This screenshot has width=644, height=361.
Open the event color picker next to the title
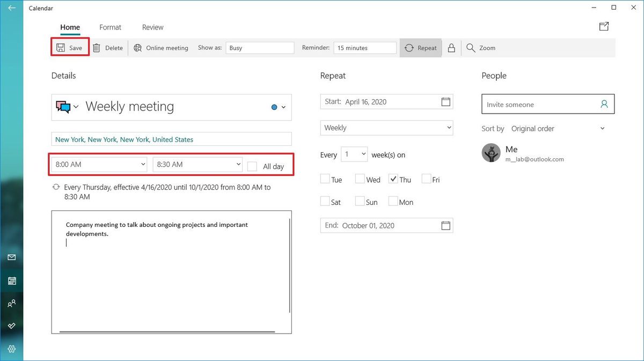point(276,107)
